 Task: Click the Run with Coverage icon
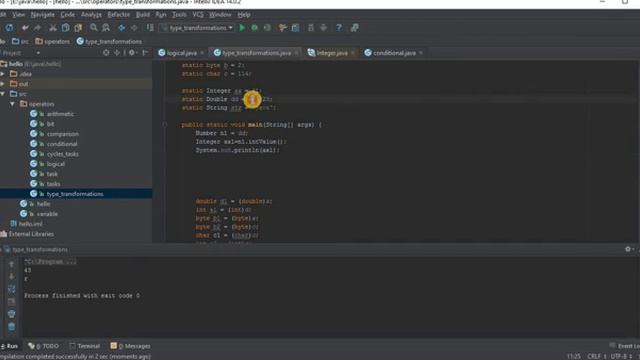coord(267,28)
